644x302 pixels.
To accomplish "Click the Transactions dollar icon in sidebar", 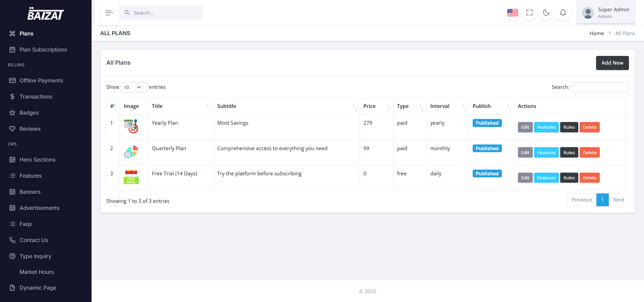I will (12, 97).
